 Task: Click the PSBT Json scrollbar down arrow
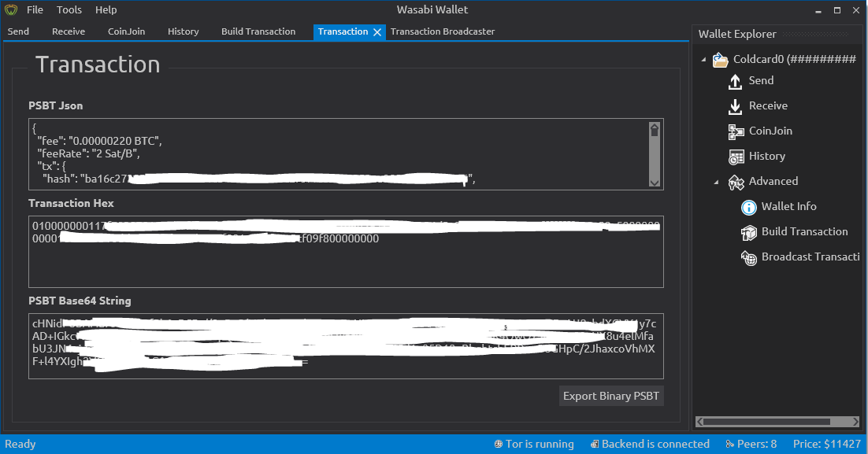click(x=655, y=183)
